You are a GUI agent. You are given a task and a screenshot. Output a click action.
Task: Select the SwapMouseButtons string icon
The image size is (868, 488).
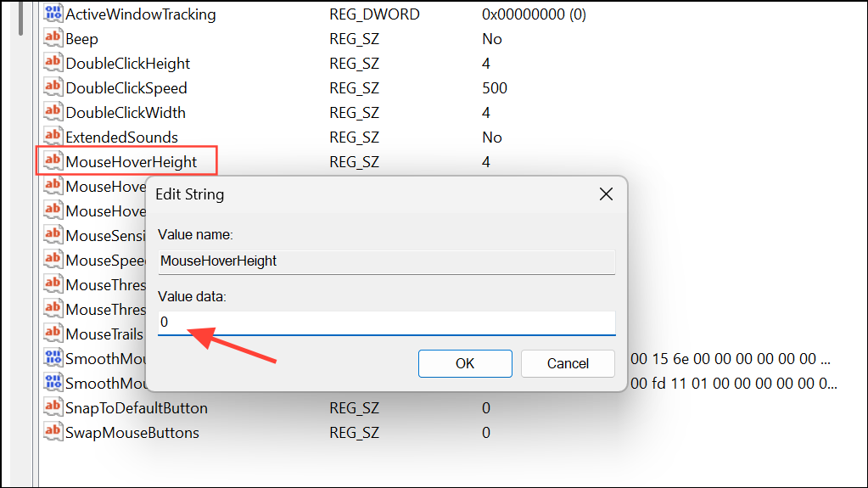click(53, 433)
